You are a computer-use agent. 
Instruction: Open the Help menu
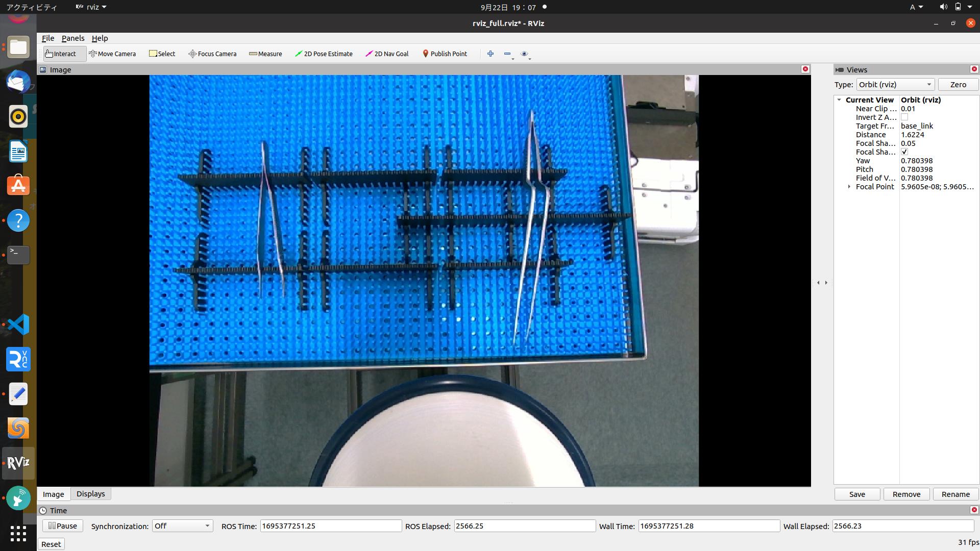coord(100,38)
